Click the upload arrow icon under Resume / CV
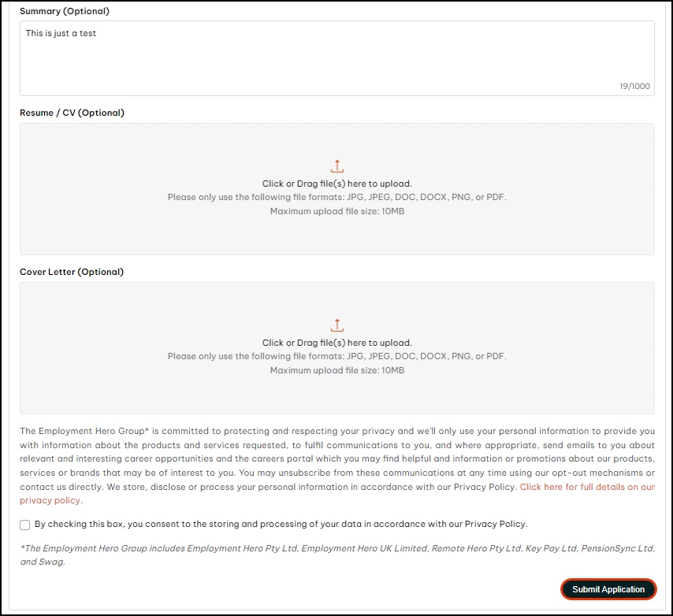This screenshot has width=673, height=616. coord(337,166)
